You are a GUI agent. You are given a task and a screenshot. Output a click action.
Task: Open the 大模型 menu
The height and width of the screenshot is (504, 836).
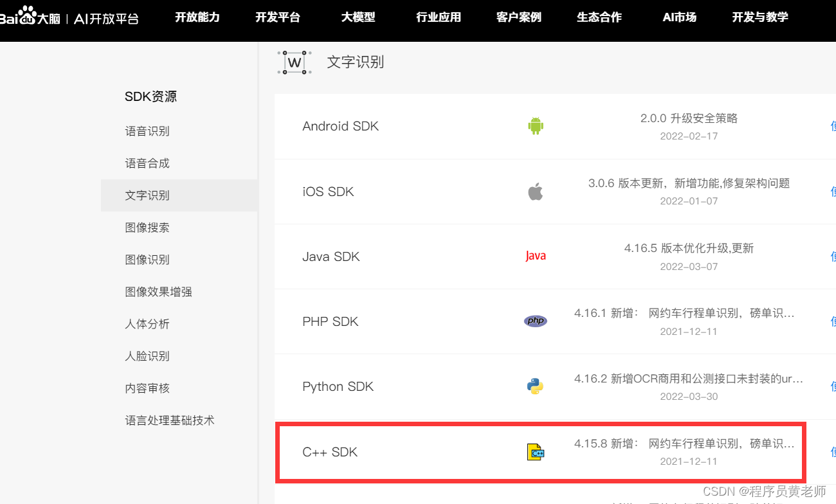[x=358, y=17]
